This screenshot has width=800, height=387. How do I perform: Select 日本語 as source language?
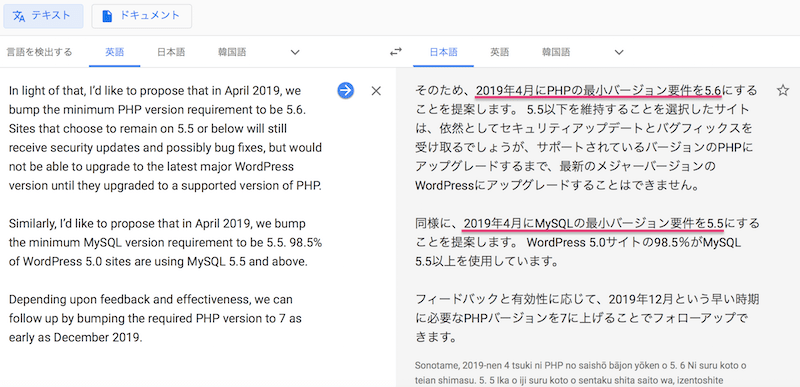coord(170,52)
